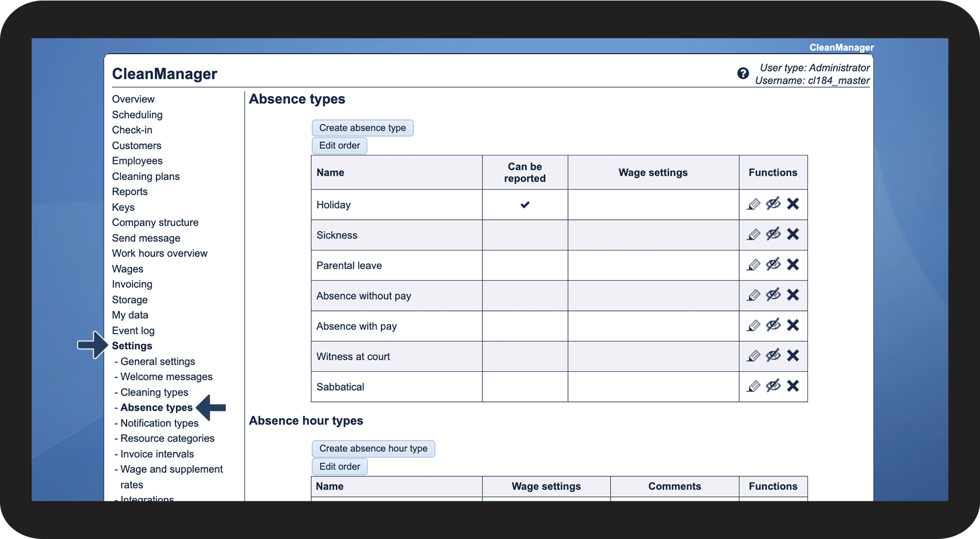Select Notification types under Settings
Image resolution: width=980 pixels, height=539 pixels.
pos(159,423)
